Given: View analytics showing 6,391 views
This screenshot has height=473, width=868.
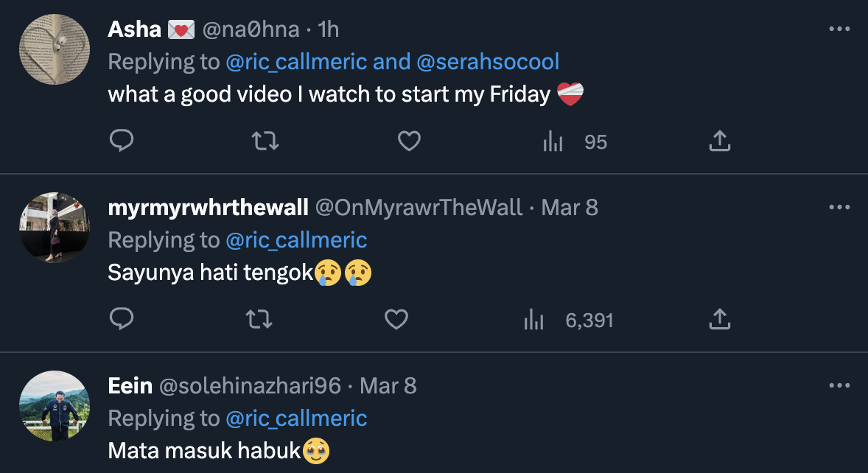Looking at the screenshot, I should click(x=568, y=320).
